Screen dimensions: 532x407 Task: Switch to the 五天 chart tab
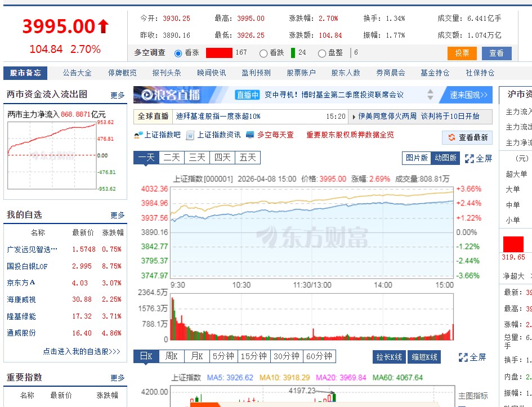(x=248, y=158)
